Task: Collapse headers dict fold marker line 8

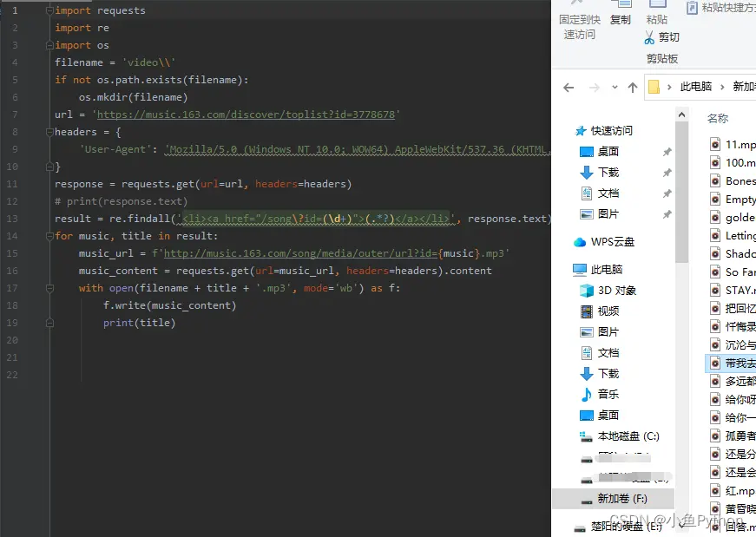Action: (49, 132)
